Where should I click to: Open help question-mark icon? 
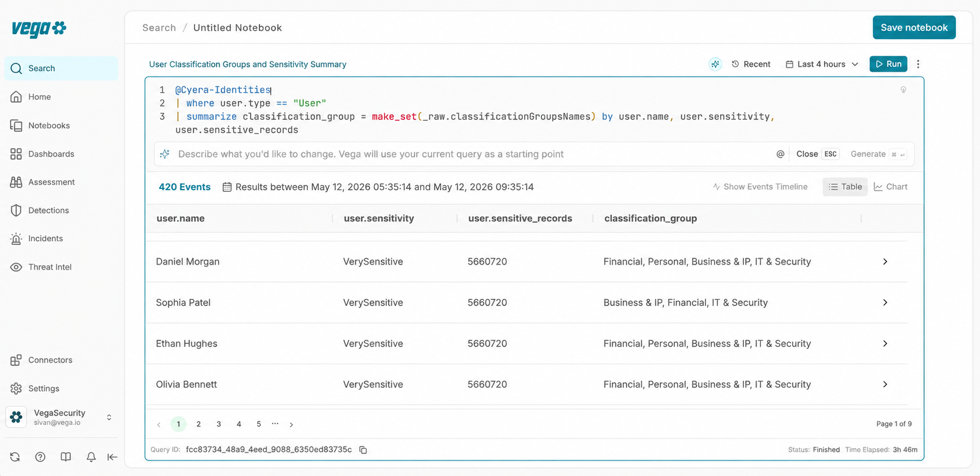(40, 457)
